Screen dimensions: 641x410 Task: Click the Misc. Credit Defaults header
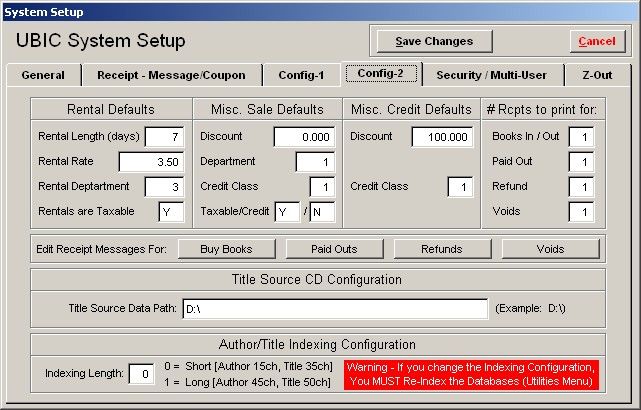point(411,109)
